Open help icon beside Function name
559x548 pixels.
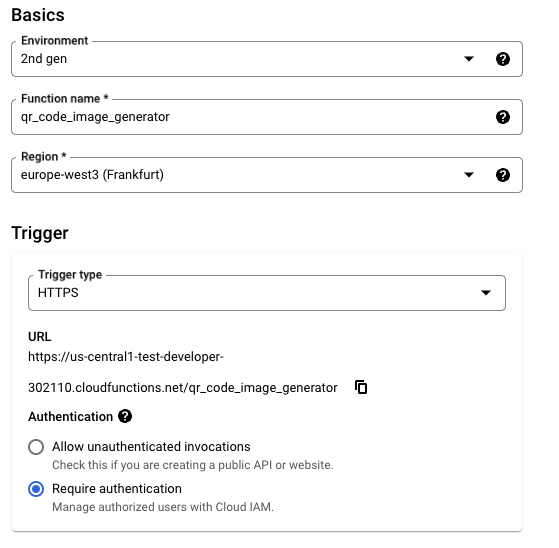coord(503,117)
